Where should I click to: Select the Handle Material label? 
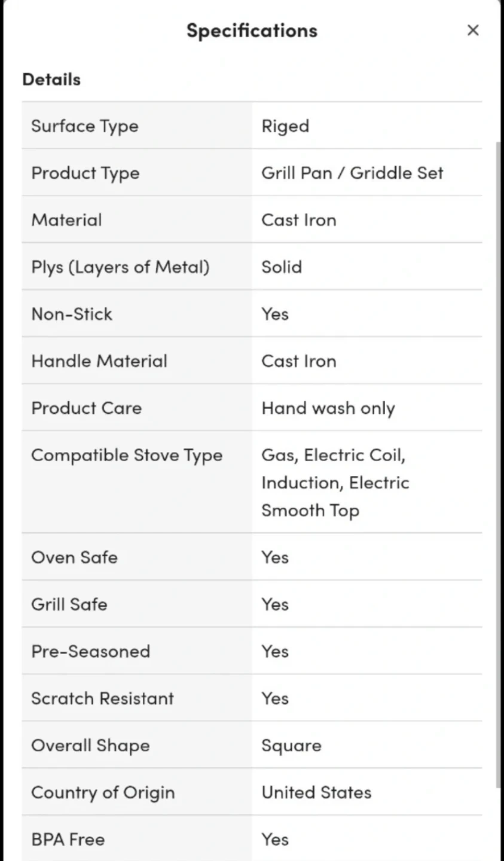click(x=99, y=361)
